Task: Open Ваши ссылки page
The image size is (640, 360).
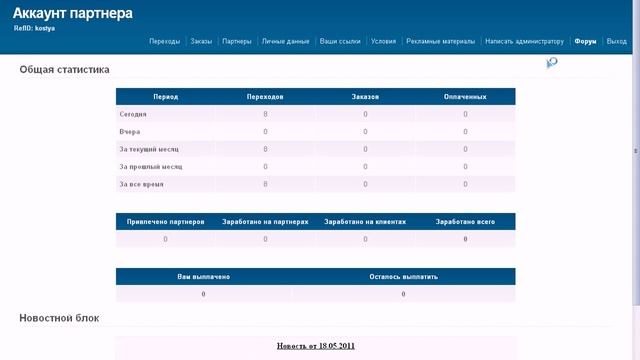Action: pos(340,41)
